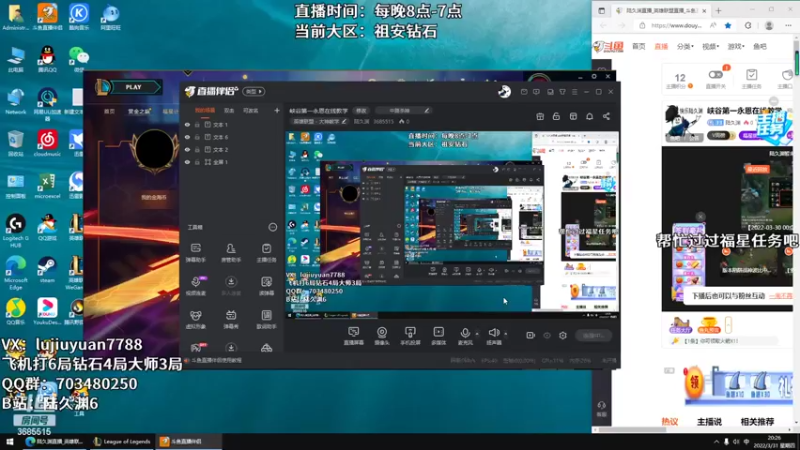Open the 手机投屏 phone casting source

tap(410, 336)
